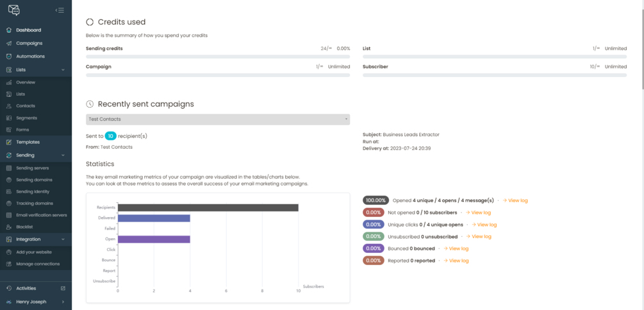Screen dimensions: 644x310
Task: Expand Henry Joseph account menu
Action: [63, 302]
